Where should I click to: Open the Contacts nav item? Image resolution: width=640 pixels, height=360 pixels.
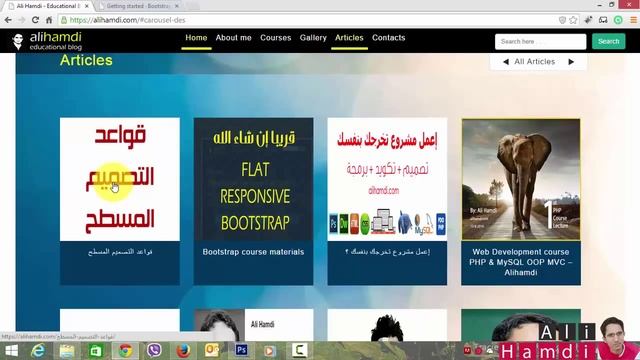[x=389, y=38]
